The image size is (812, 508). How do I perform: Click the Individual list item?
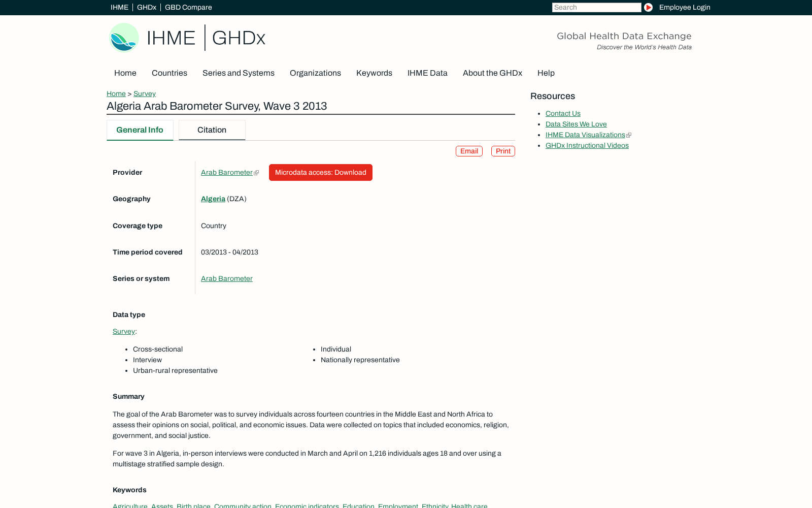click(336, 349)
